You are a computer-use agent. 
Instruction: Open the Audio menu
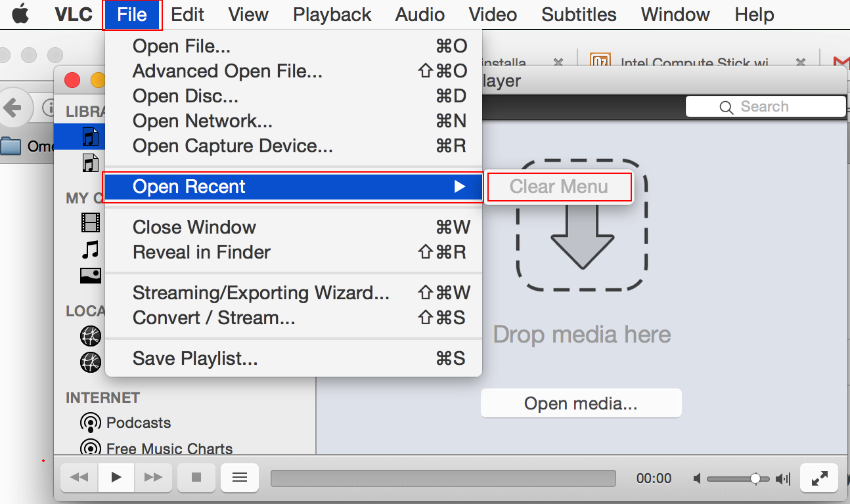pyautogui.click(x=420, y=14)
